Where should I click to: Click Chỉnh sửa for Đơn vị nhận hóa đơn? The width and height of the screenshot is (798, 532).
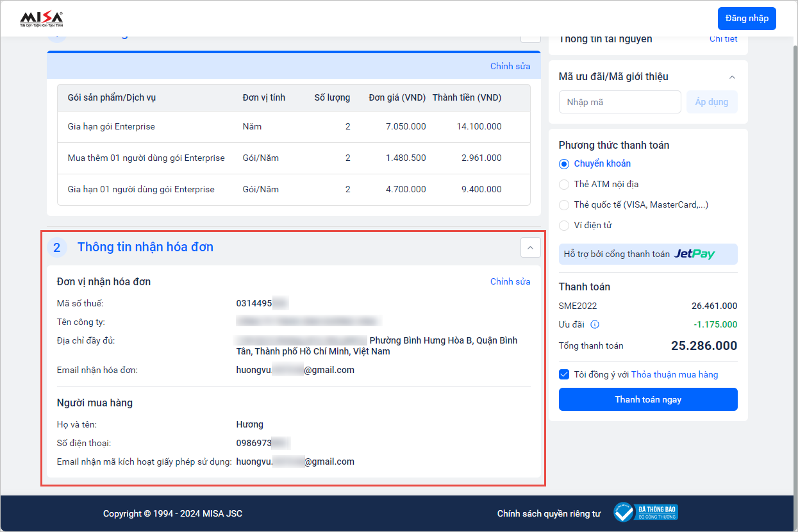tap(510, 281)
